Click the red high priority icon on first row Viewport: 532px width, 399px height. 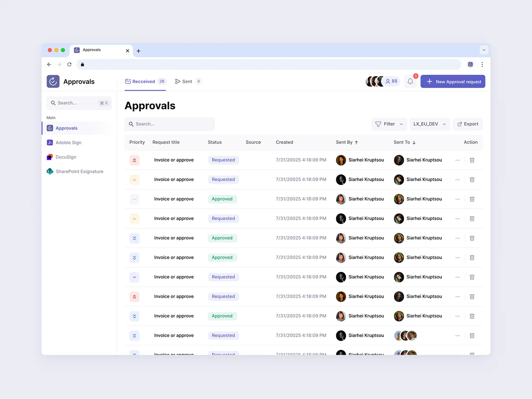pyautogui.click(x=134, y=160)
